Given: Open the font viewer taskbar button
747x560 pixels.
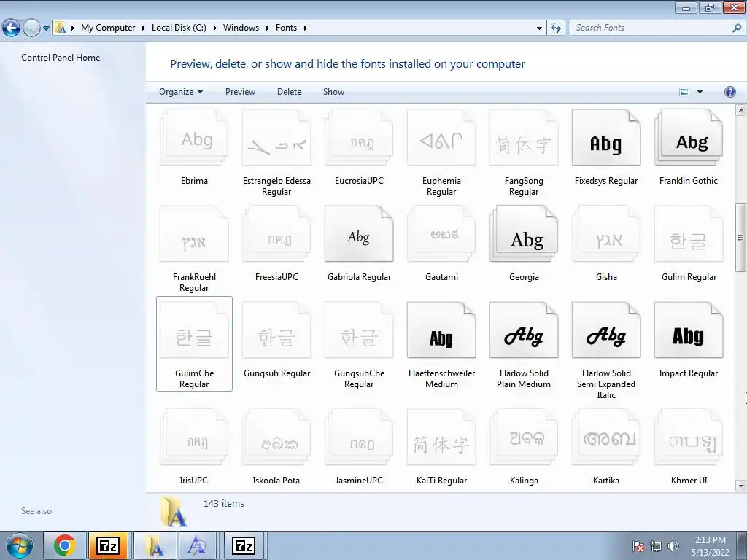Looking at the screenshot, I should point(197,545).
